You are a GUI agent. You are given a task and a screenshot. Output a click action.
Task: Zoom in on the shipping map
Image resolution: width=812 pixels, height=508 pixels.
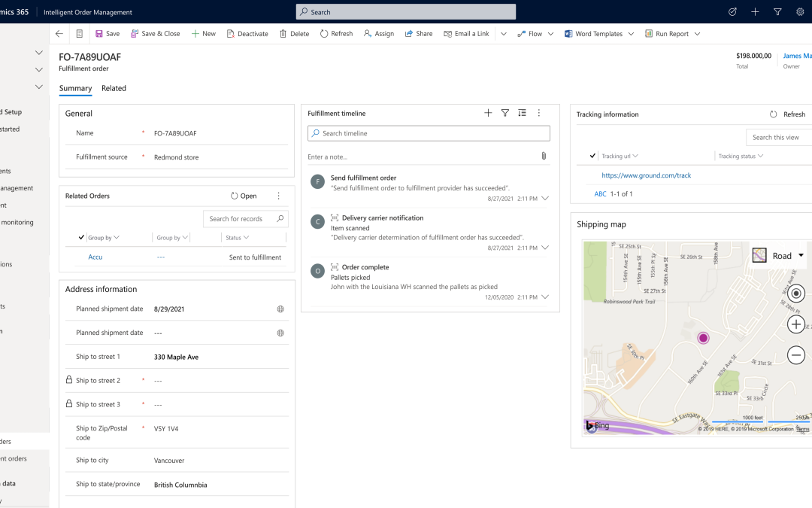click(796, 324)
